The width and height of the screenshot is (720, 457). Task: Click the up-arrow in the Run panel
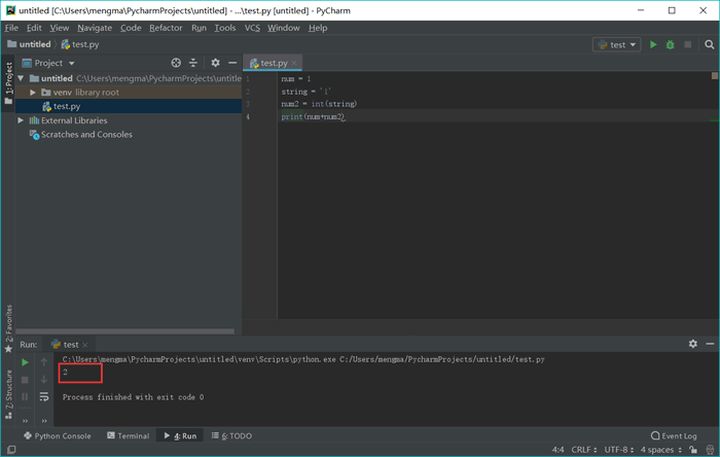click(44, 363)
